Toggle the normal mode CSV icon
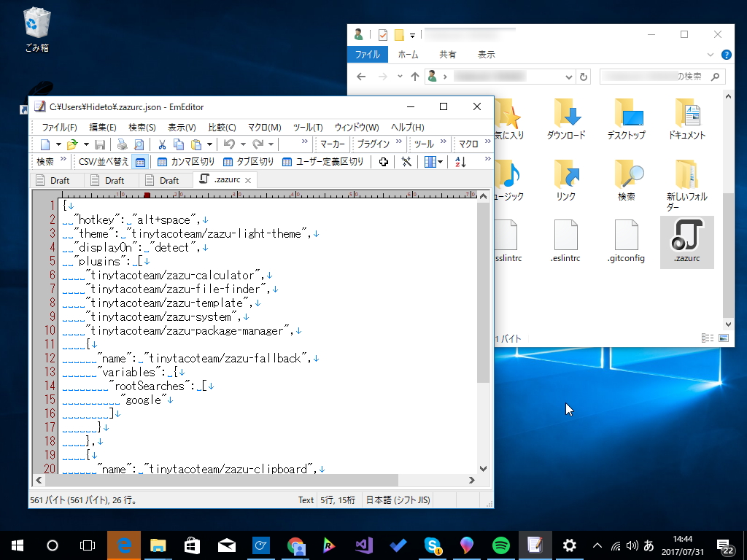 pyautogui.click(x=140, y=162)
